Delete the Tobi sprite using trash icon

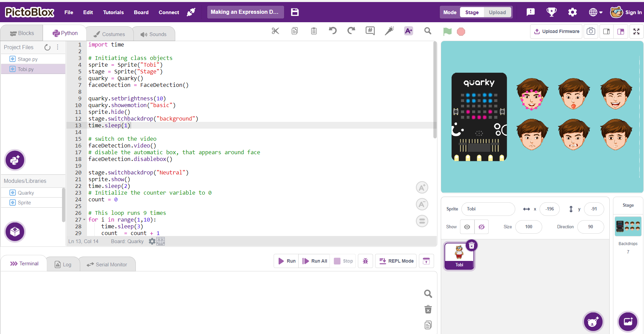pos(471,246)
